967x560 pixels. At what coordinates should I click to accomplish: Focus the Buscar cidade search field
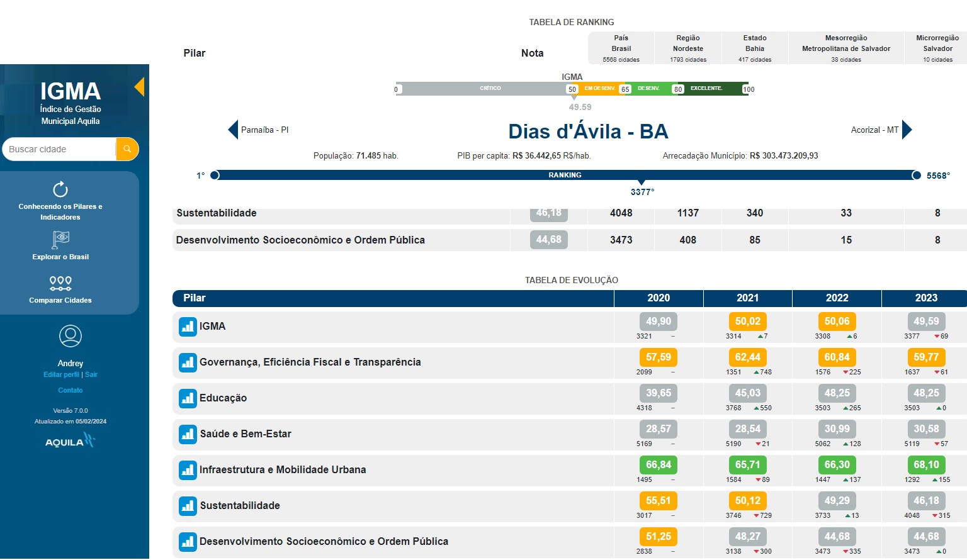tap(59, 149)
